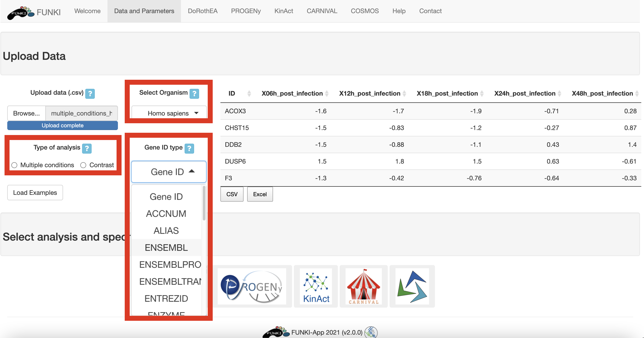Pick ENSEMBL option in list
The height and width of the screenshot is (338, 644).
pyautogui.click(x=166, y=248)
